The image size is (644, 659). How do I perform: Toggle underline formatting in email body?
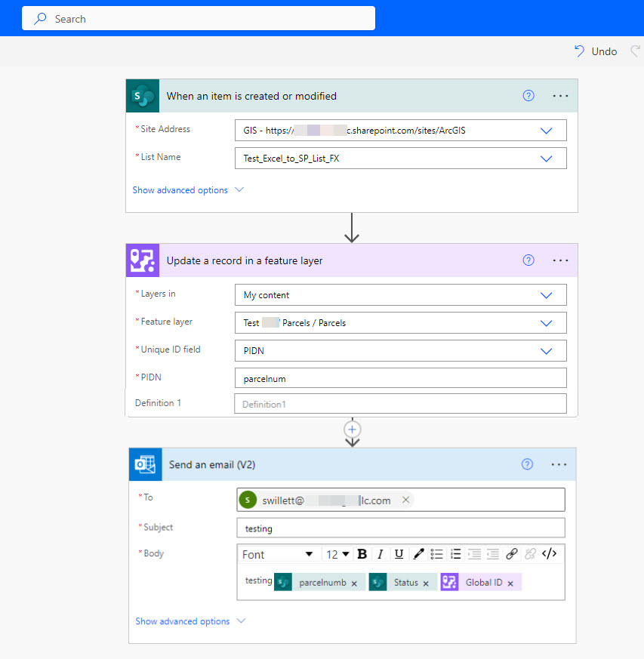[399, 554]
